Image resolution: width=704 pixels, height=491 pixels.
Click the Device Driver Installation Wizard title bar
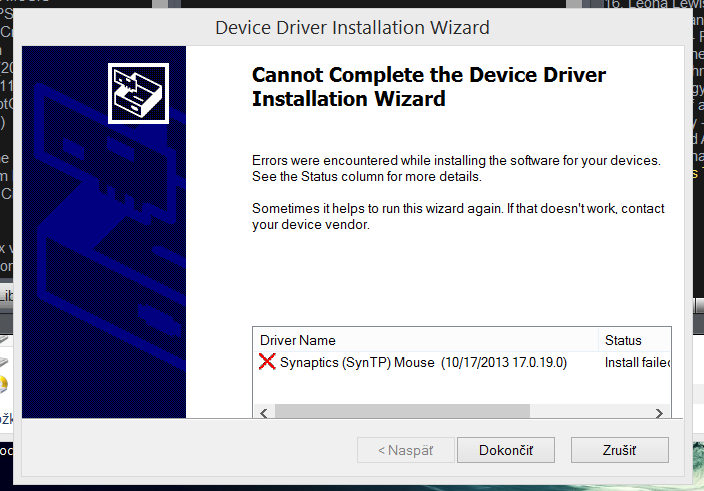coord(352,27)
